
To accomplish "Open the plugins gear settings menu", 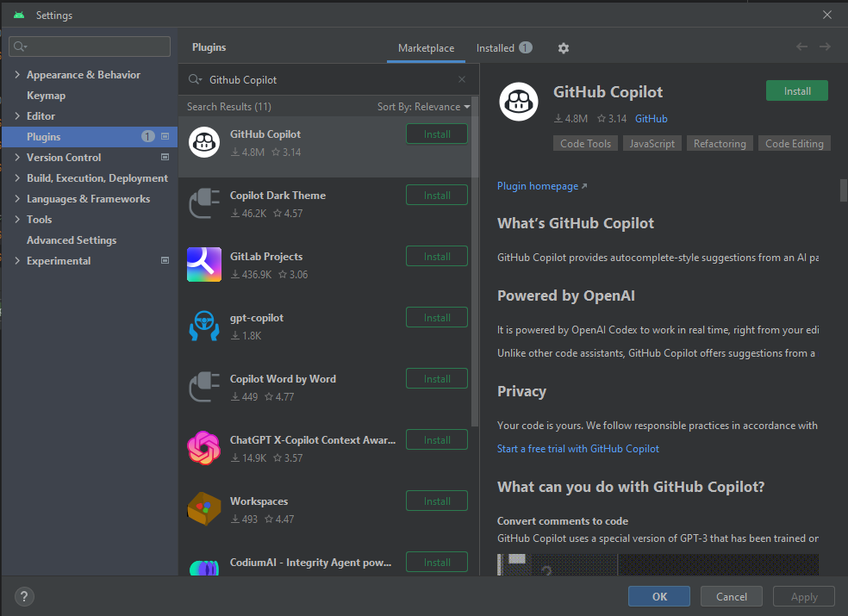I will [x=563, y=48].
